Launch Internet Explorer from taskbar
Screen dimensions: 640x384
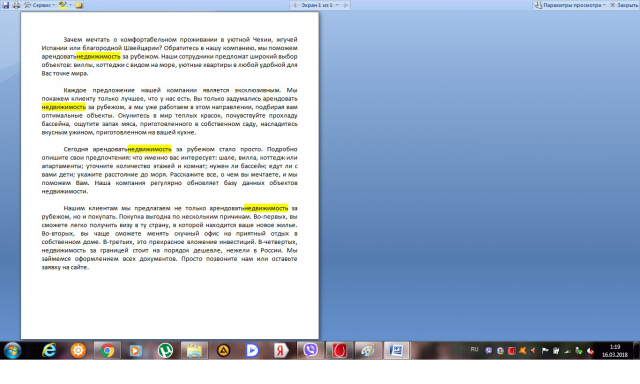tap(49, 351)
